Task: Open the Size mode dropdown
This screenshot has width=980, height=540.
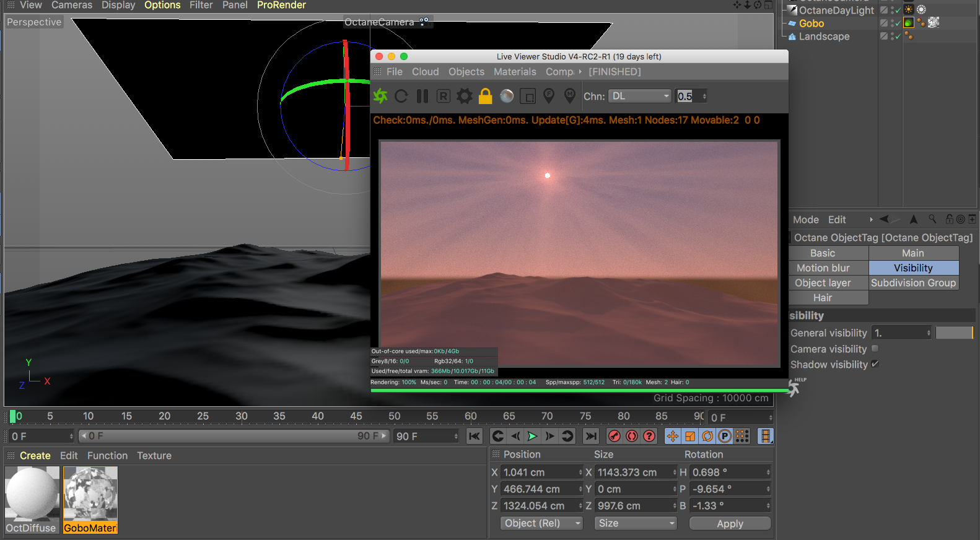Action: [x=636, y=523]
